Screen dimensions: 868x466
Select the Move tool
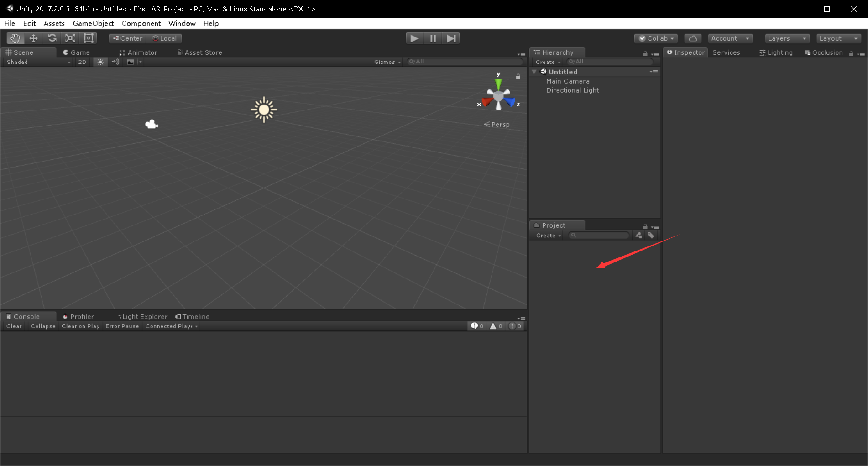(x=34, y=38)
